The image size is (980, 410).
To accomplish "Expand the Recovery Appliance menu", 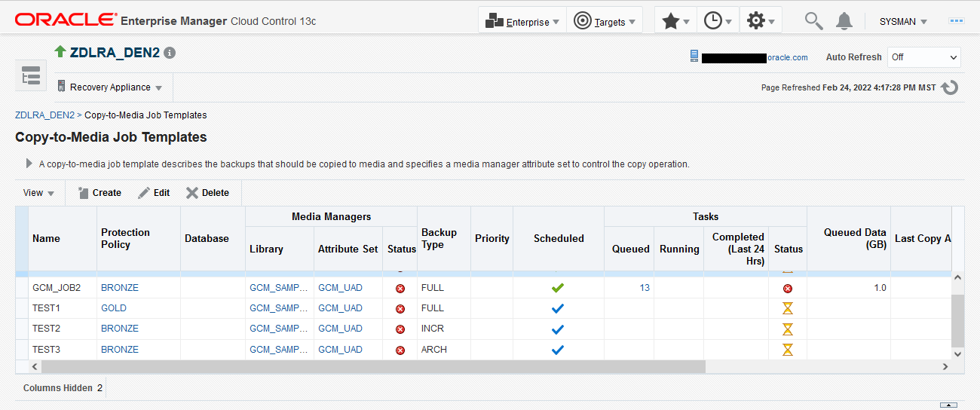I will click(x=111, y=87).
